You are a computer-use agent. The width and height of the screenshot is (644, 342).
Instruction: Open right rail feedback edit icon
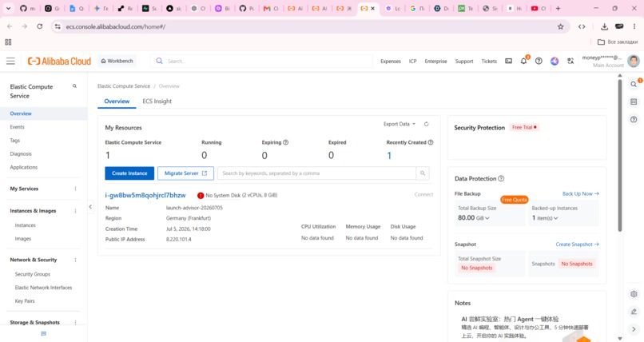634,312
